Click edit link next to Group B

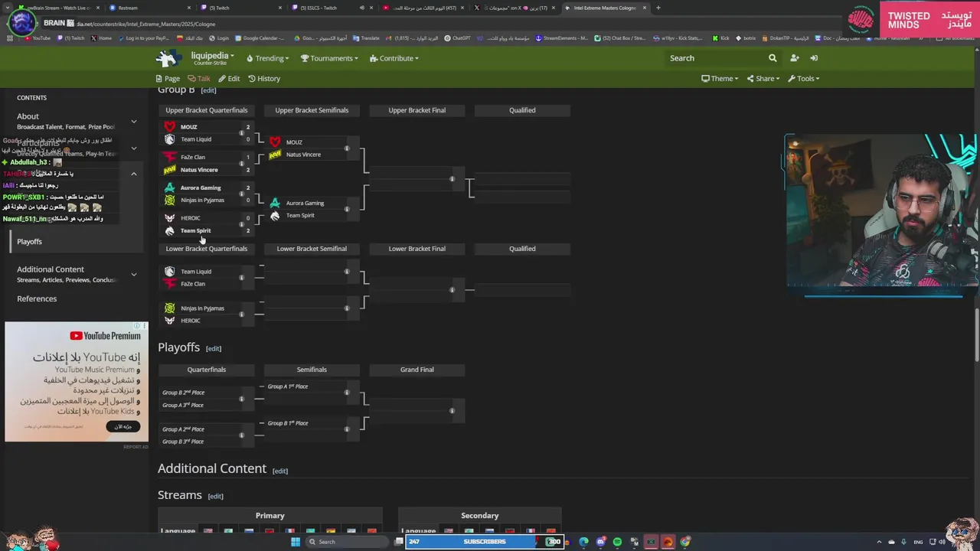click(x=208, y=90)
